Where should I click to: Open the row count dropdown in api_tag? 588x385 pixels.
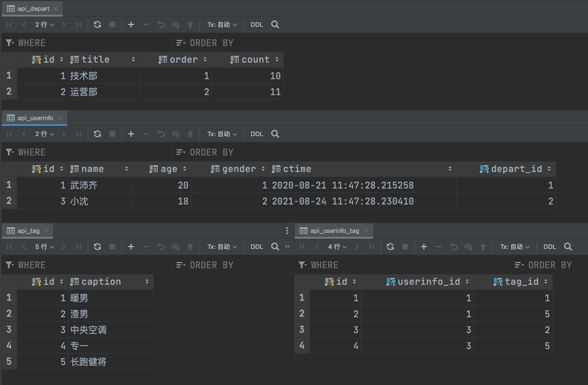(44, 247)
